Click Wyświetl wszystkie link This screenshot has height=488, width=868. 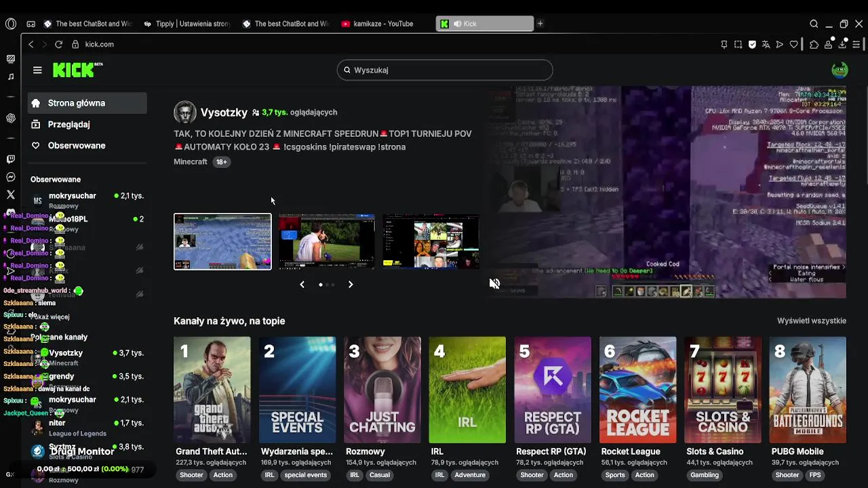click(x=811, y=321)
